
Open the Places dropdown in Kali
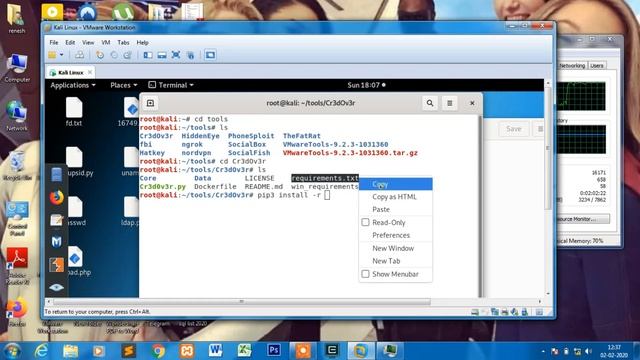pyautogui.click(x=124, y=85)
